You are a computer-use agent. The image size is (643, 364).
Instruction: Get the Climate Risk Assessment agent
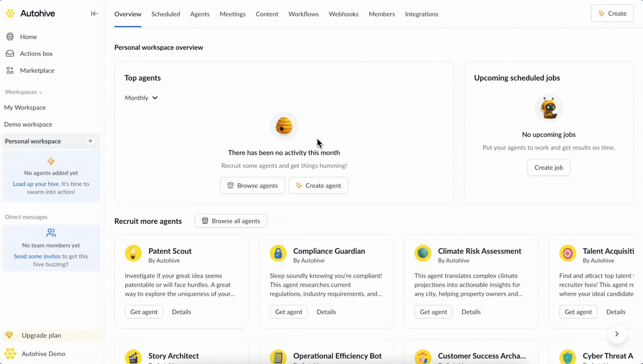[433, 312]
